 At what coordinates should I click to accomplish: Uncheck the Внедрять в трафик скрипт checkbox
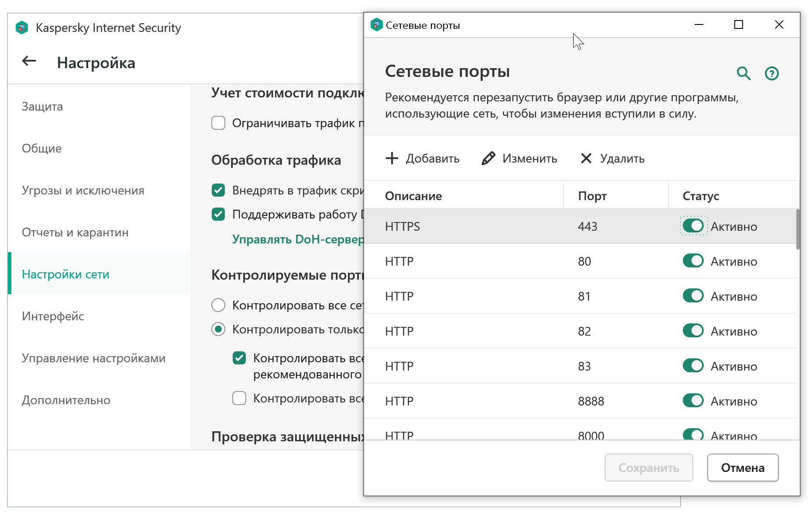tap(218, 191)
